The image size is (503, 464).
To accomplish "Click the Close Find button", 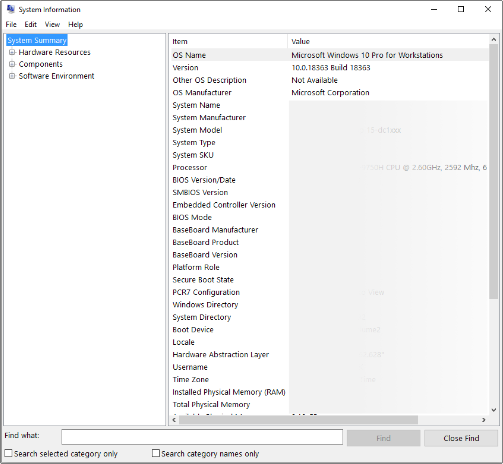I will coord(461,438).
